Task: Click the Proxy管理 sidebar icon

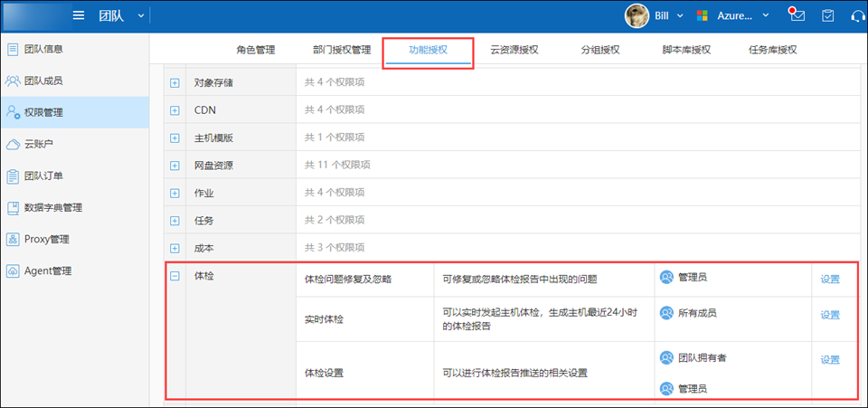Action: (12, 240)
